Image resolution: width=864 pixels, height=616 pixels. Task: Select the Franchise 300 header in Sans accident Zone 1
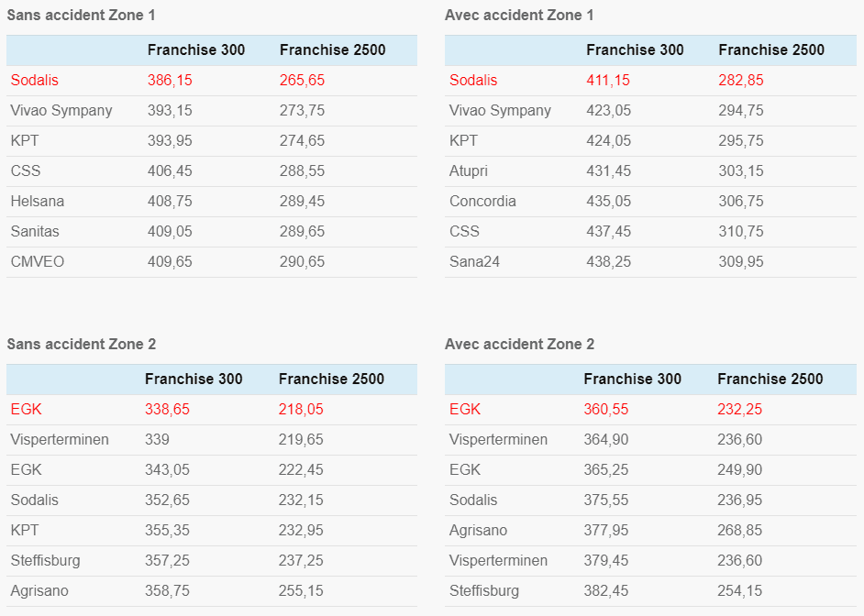pos(196,50)
